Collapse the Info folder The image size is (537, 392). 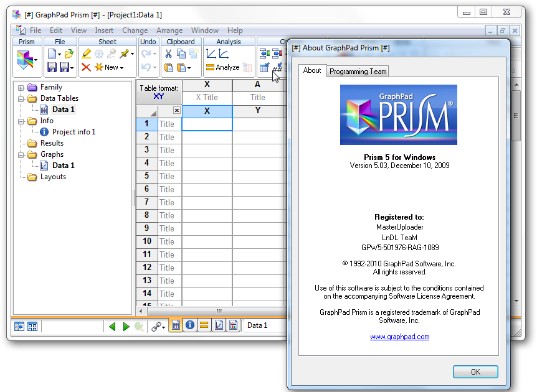[21, 121]
